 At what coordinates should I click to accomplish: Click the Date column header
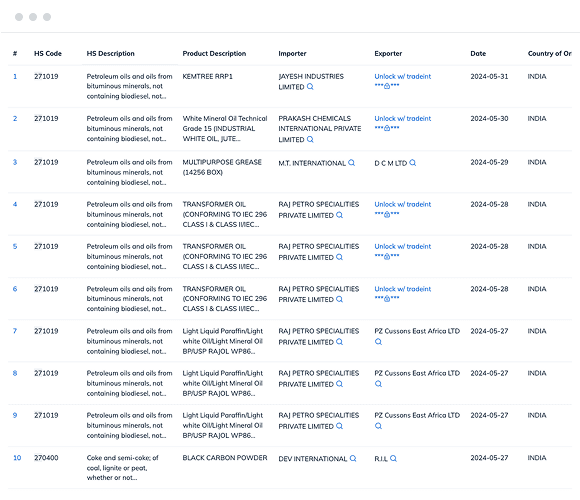(x=478, y=54)
